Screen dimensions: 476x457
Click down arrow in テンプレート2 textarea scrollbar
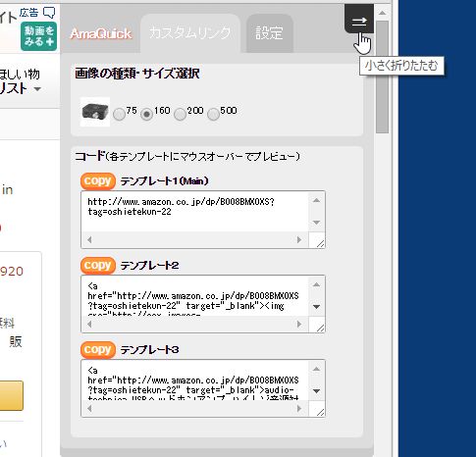(316, 307)
